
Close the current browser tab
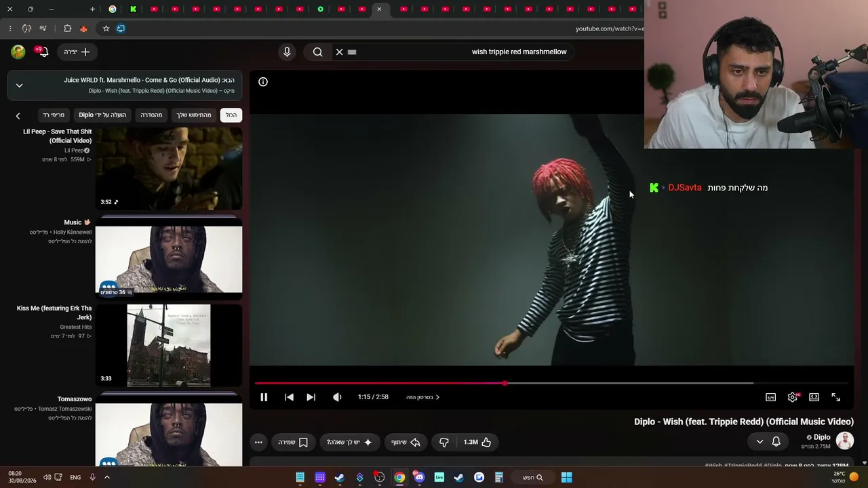coord(379,9)
